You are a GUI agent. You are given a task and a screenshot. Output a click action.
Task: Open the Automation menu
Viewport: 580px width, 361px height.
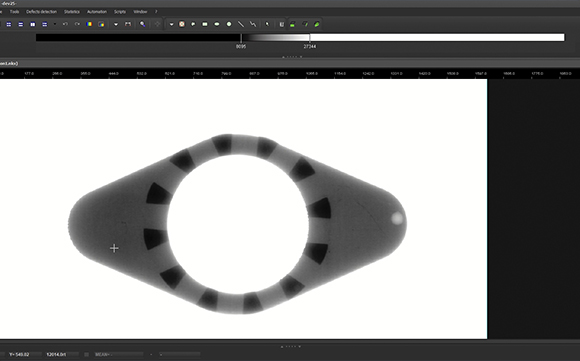97,12
